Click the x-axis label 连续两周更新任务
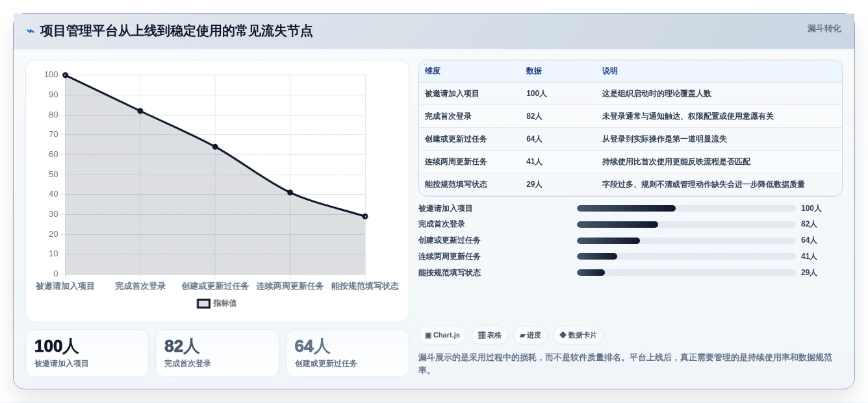Image resolution: width=868 pixels, height=403 pixels. [x=290, y=286]
